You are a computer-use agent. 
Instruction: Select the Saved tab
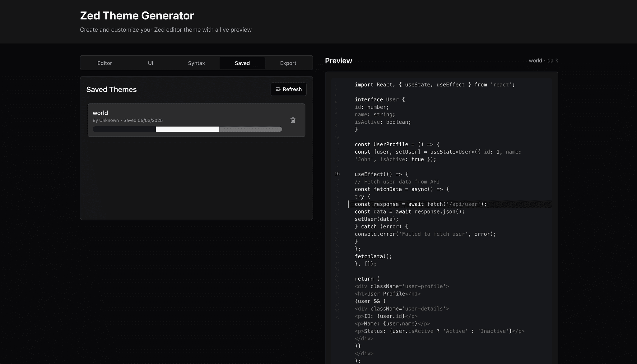[242, 63]
